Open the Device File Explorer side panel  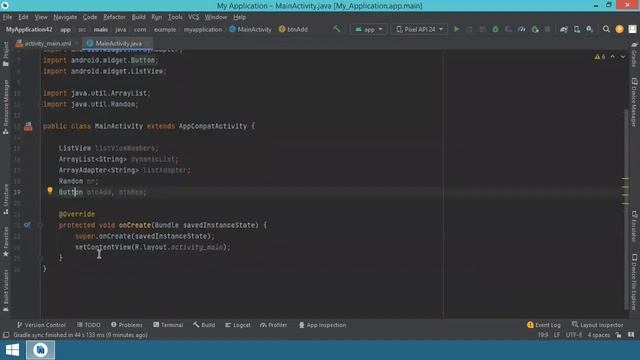click(634, 282)
